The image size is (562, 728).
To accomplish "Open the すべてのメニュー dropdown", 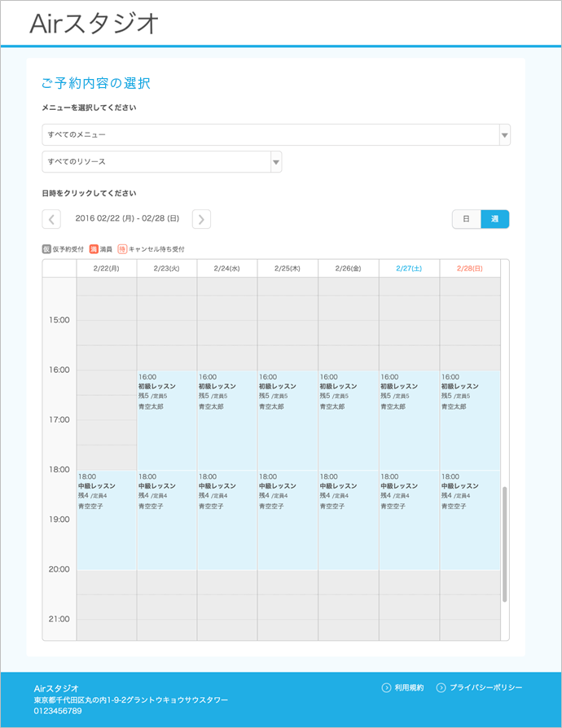I will tap(276, 134).
